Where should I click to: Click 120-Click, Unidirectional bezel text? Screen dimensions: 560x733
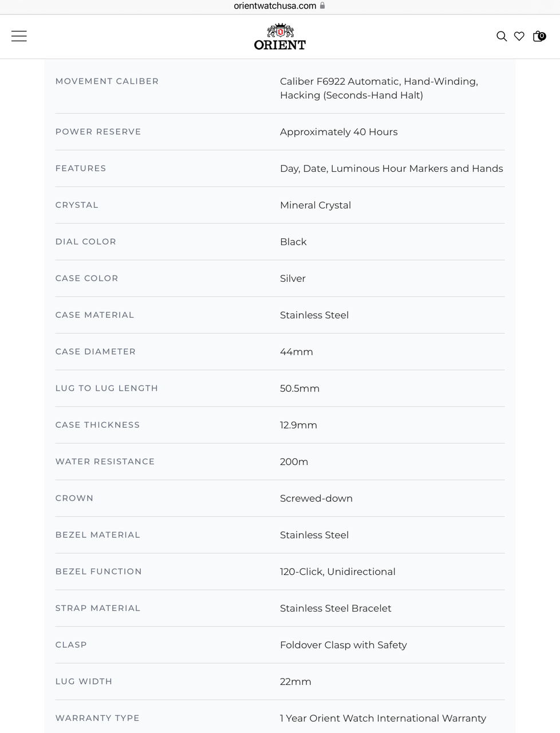click(337, 572)
